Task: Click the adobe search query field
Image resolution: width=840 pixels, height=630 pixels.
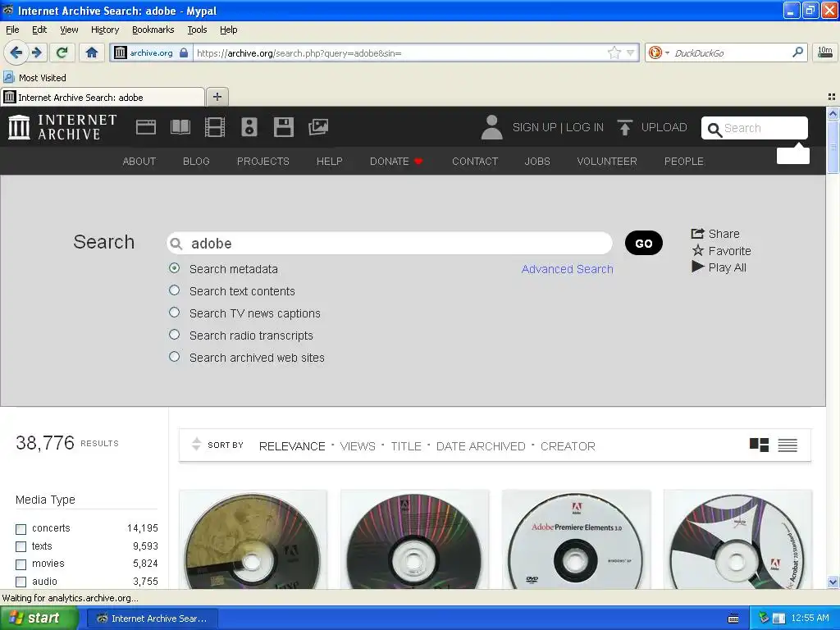Action: point(390,243)
